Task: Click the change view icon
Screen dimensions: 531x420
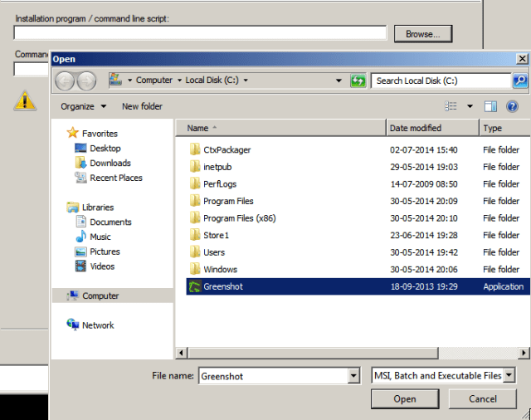Action: [451, 106]
